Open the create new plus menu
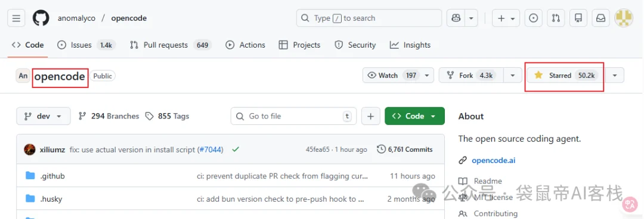The image size is (644, 219). pyautogui.click(x=506, y=18)
